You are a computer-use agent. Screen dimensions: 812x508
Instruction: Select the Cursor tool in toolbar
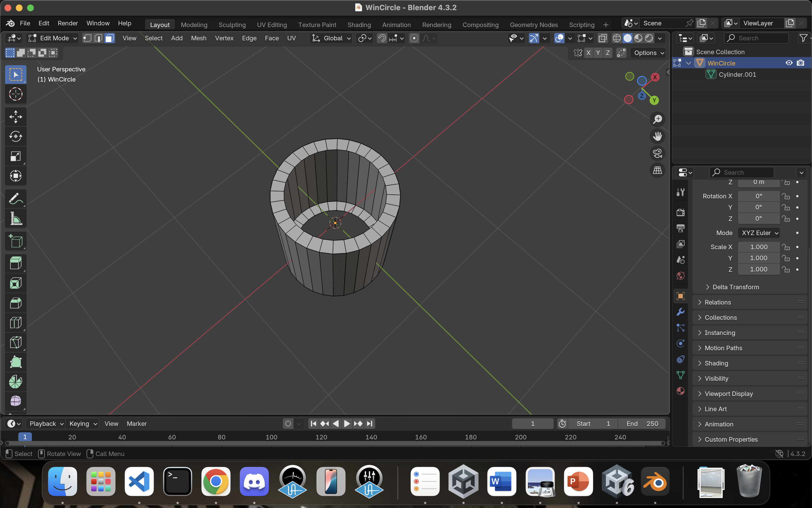pyautogui.click(x=16, y=94)
